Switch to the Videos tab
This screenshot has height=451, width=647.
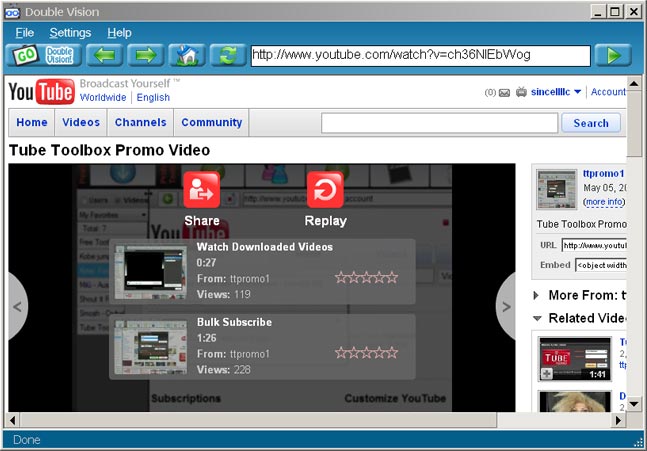(81, 123)
